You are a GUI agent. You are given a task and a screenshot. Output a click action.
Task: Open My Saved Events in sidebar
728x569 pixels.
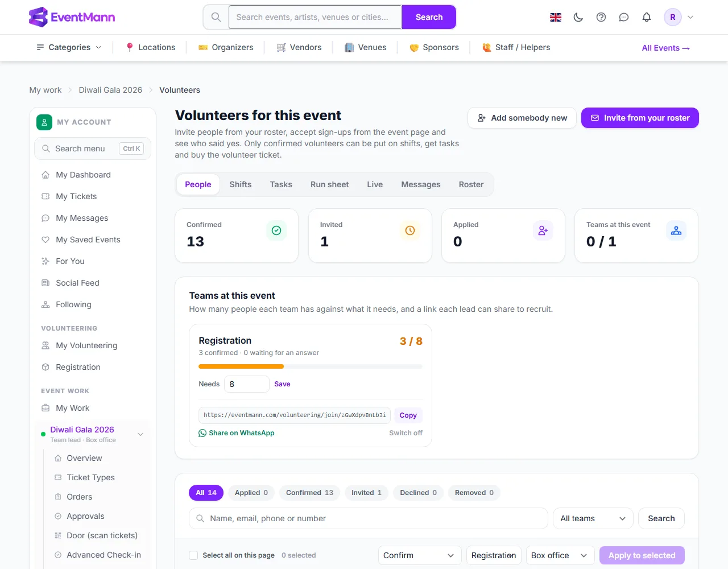93,240
